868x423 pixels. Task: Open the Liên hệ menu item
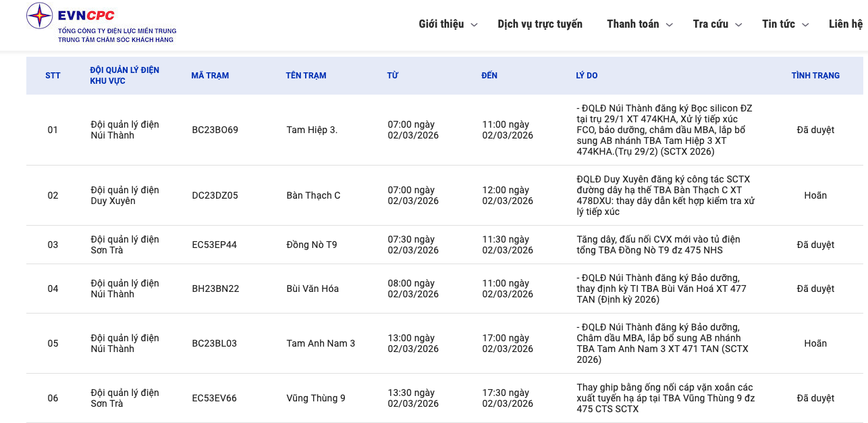(x=845, y=24)
